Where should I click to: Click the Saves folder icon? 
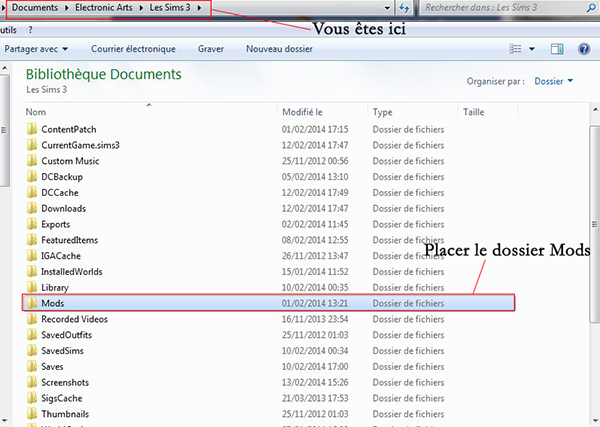click(31, 366)
